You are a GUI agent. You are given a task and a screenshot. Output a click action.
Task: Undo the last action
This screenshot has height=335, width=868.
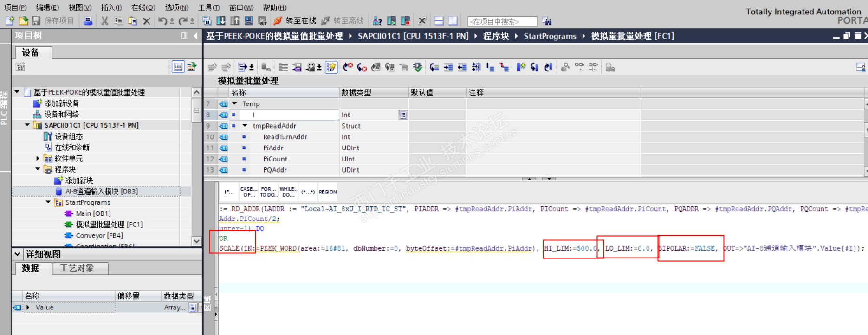(x=162, y=21)
